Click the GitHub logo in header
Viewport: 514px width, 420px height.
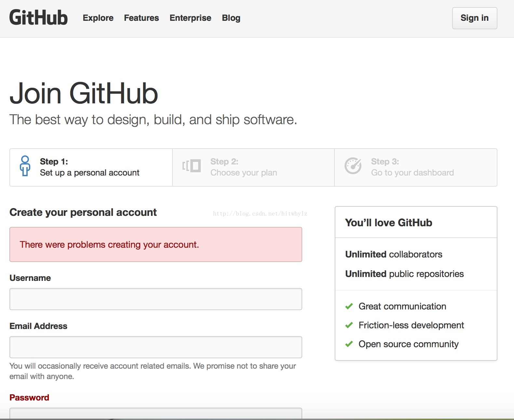(38, 18)
